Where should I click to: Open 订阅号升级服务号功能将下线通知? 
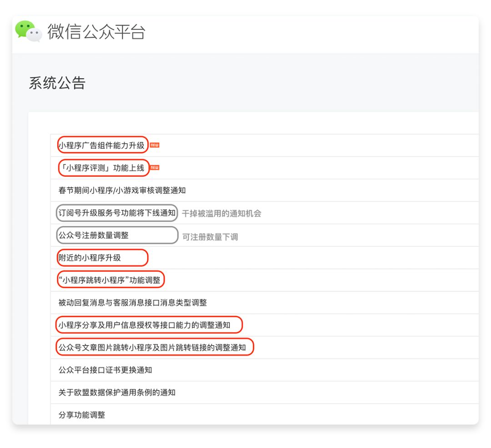click(x=117, y=213)
